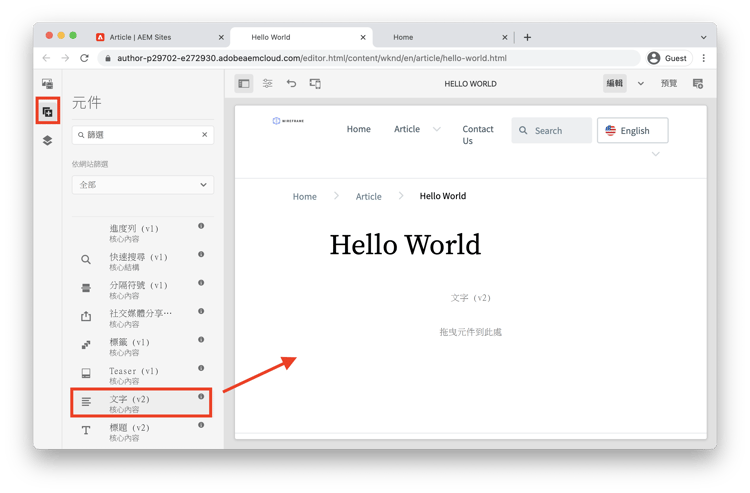Screen dimensions: 750x493
Task: Reload the current page
Action: [x=84, y=58]
